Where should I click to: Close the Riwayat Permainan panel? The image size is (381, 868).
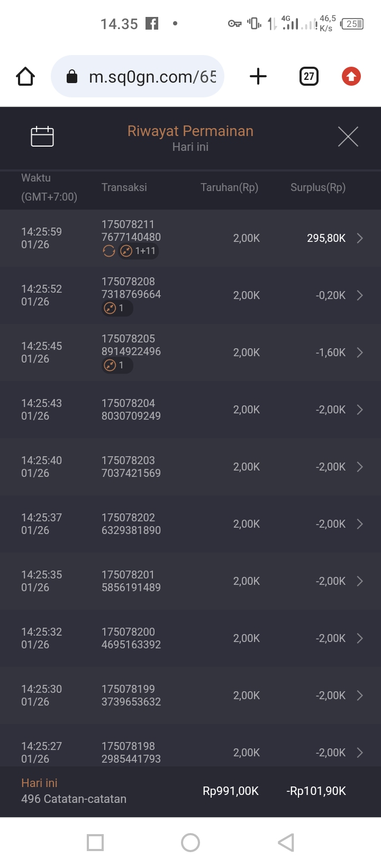348,137
